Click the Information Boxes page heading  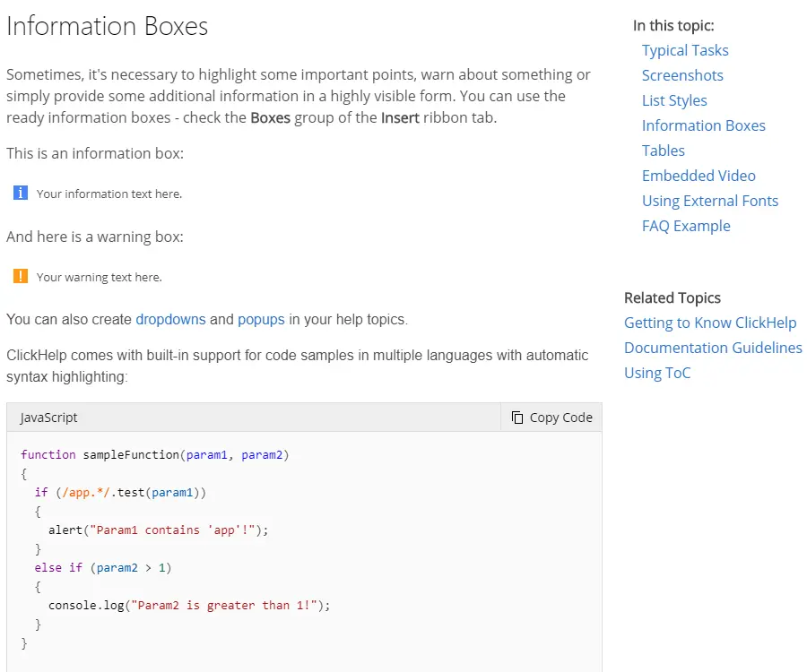[x=107, y=27]
